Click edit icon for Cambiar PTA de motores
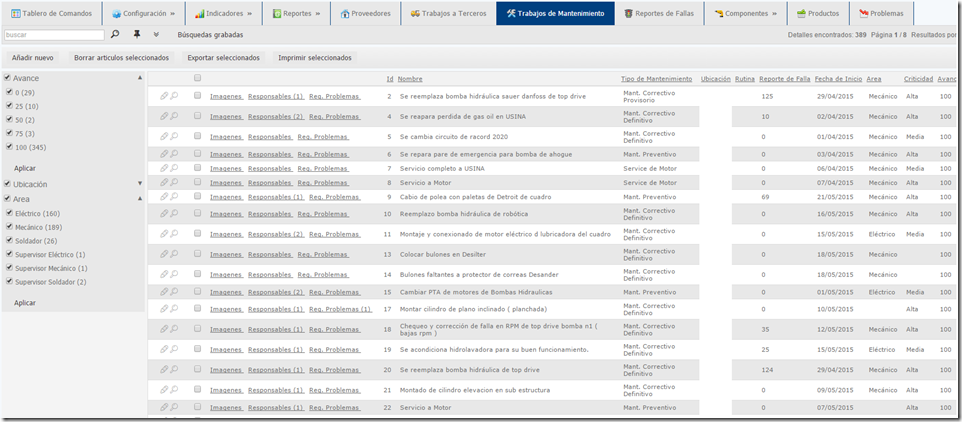This screenshot has width=962, height=422. point(164,292)
